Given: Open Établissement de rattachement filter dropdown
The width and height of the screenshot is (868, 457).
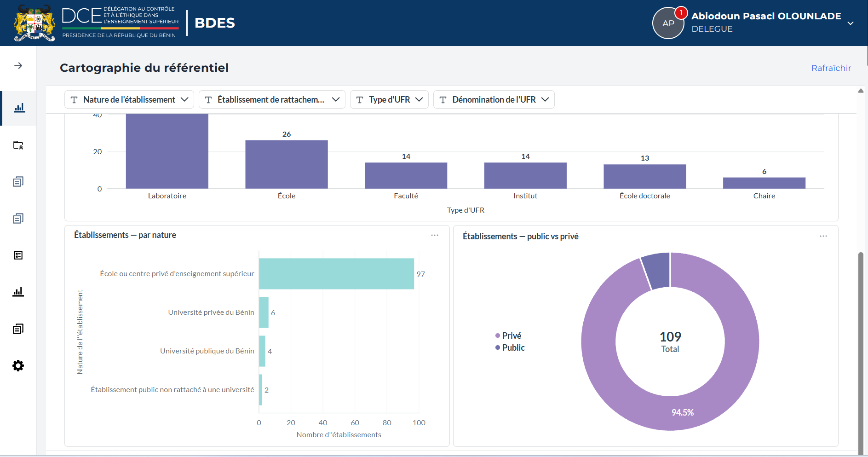Looking at the screenshot, I should 272,99.
